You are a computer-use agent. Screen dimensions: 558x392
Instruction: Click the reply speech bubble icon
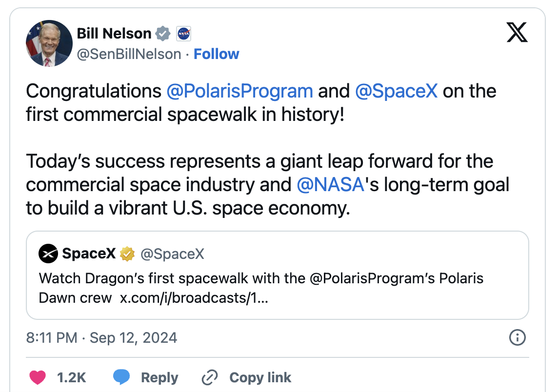pos(121,377)
